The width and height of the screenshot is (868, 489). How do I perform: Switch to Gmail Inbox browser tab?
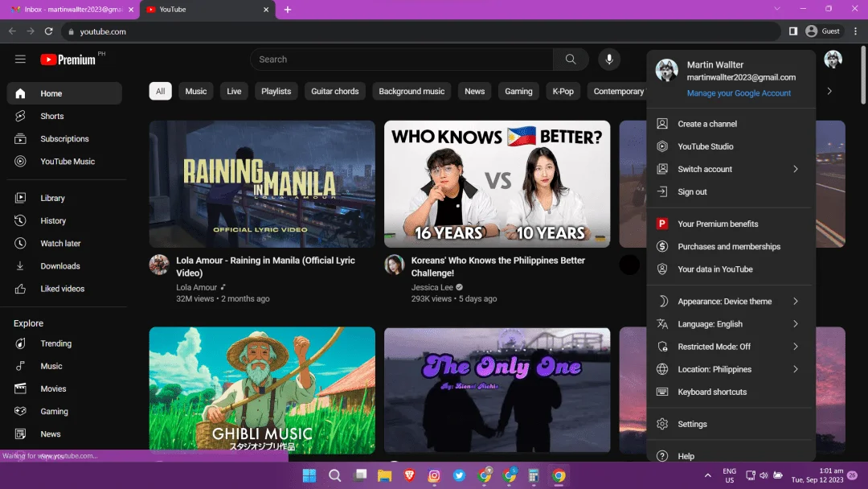tap(72, 10)
